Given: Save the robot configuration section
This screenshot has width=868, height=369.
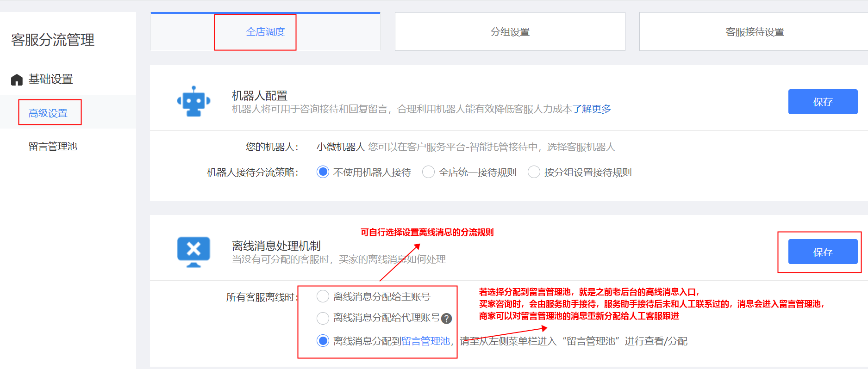Looking at the screenshot, I should click(823, 102).
